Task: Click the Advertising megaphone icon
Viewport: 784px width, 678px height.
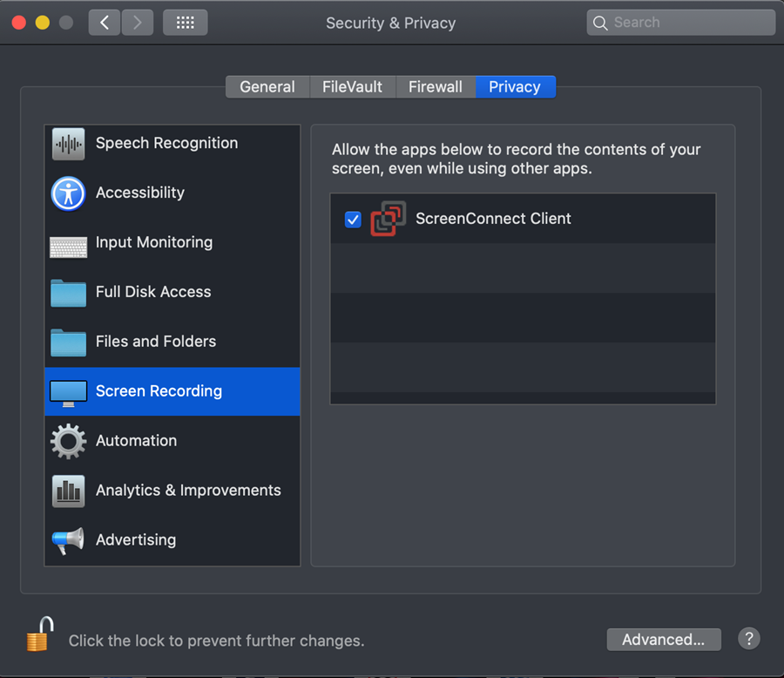Action: point(69,540)
